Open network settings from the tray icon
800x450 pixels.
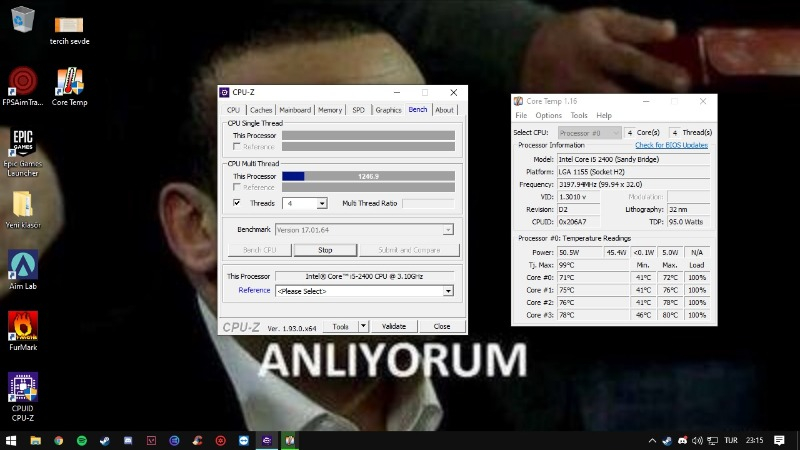pos(713,440)
